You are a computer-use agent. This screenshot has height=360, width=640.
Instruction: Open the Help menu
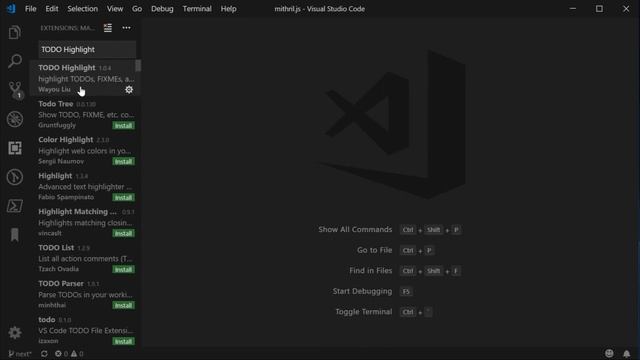click(229, 9)
